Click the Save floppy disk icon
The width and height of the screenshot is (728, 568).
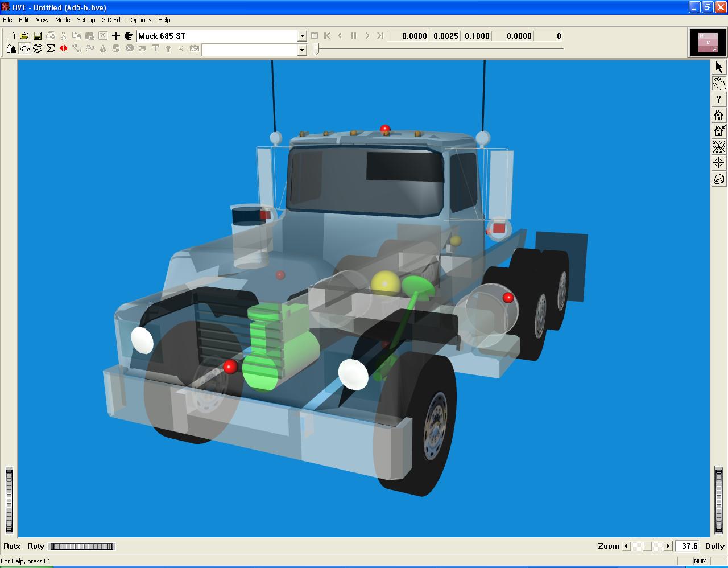[x=38, y=36]
